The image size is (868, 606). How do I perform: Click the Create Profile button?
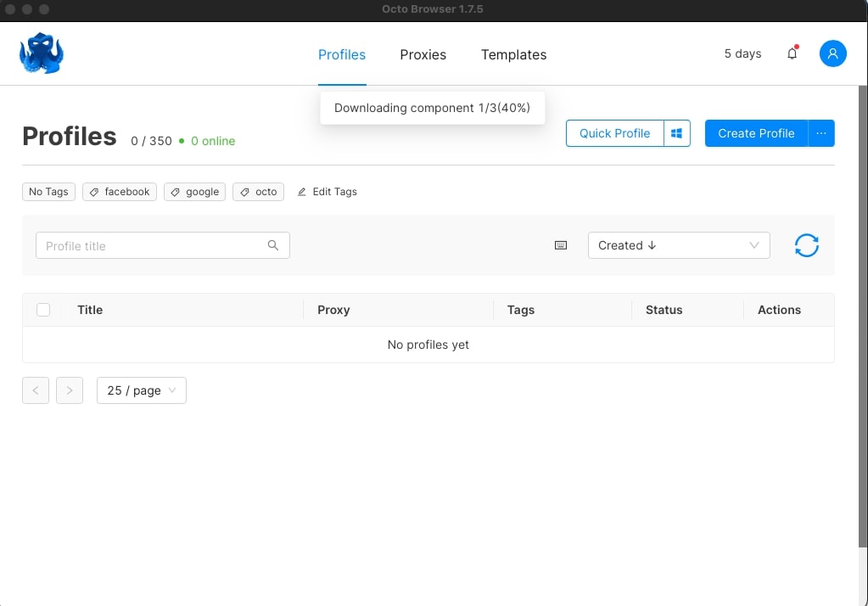756,133
